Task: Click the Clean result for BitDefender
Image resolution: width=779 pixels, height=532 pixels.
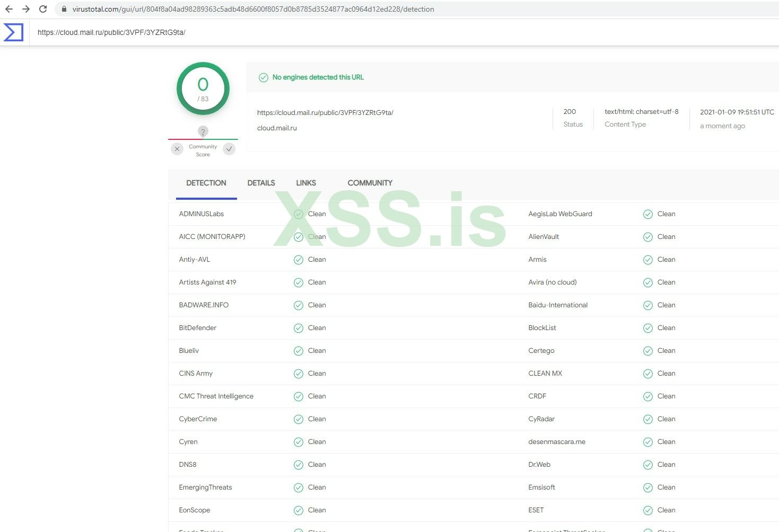Action: pyautogui.click(x=317, y=328)
